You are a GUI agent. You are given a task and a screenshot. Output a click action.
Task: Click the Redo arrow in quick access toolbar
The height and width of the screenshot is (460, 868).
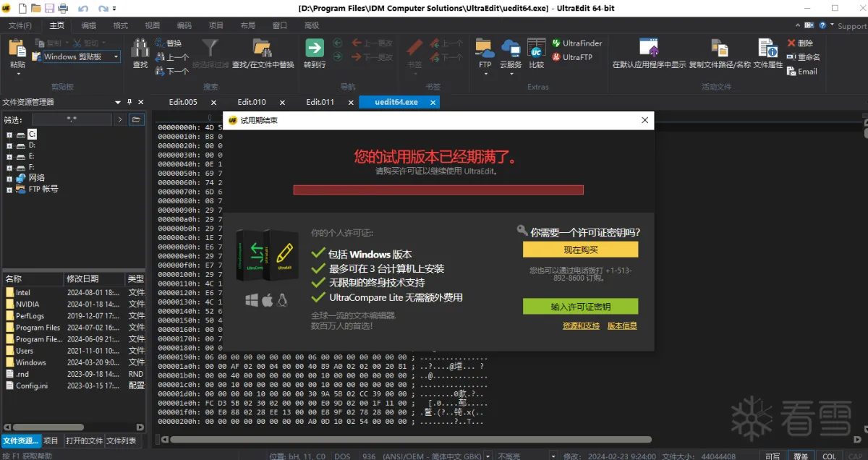(x=103, y=8)
